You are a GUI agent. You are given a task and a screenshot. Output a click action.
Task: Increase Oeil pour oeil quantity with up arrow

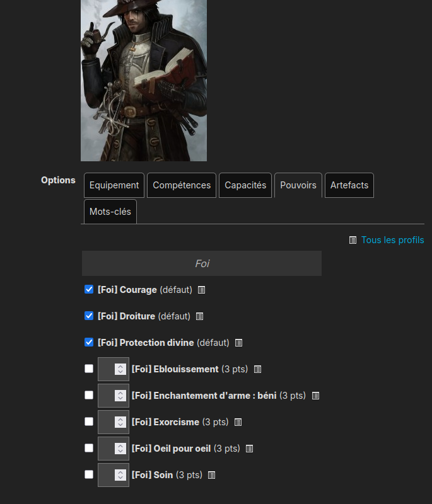(120, 446)
